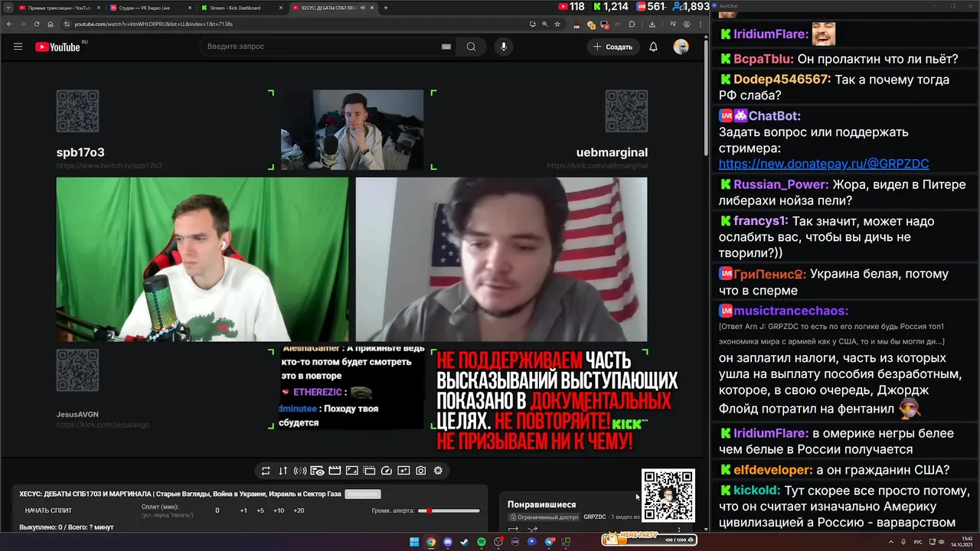Open the twitch.tv/spb17o3 link under spb17o3
The image size is (980, 551).
click(x=109, y=165)
